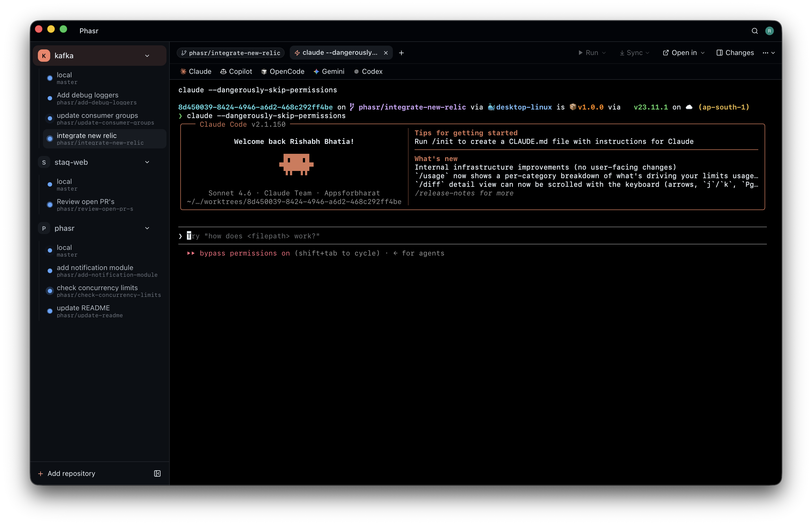
Task: Launch the OpenCode agent
Action: pyautogui.click(x=283, y=72)
